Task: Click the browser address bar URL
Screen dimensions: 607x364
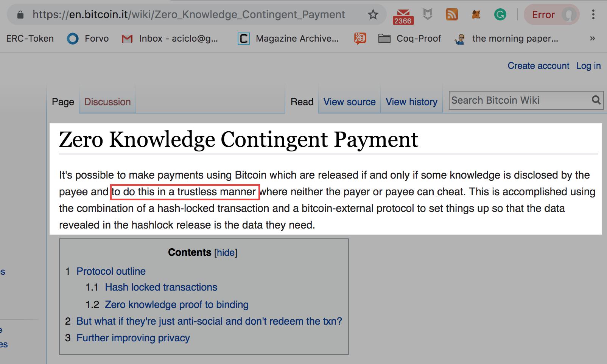Action: (188, 15)
